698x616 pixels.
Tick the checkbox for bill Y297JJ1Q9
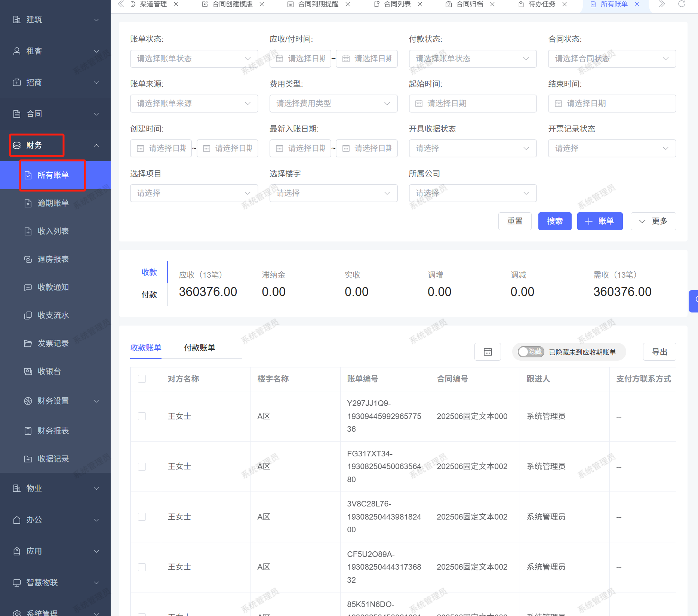tap(142, 416)
